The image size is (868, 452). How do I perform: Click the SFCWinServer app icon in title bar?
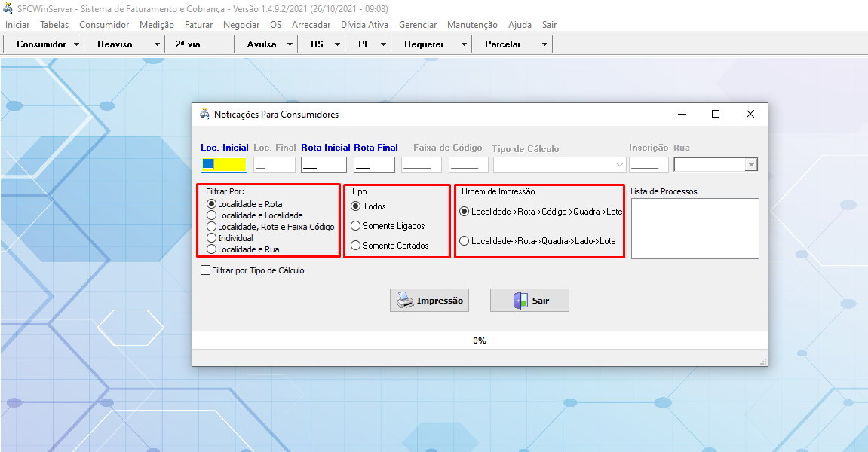coord(8,8)
